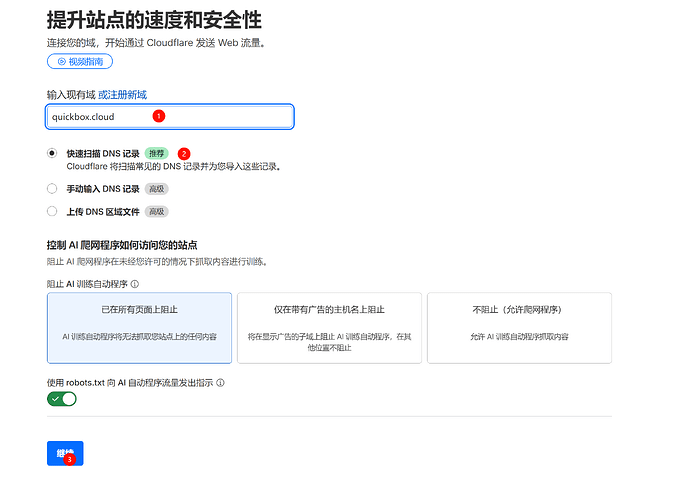
Task: Click the info icon beside 阻止 AI 训练自动程序
Action: pos(135,284)
